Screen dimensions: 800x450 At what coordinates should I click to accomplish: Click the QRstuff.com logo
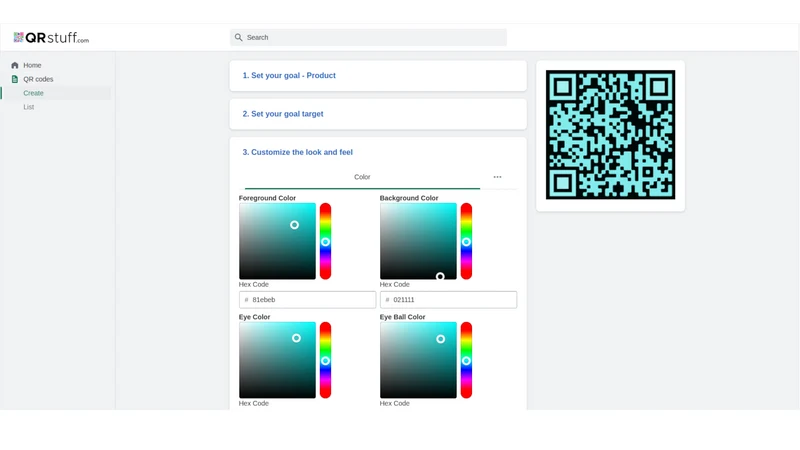[x=51, y=37]
